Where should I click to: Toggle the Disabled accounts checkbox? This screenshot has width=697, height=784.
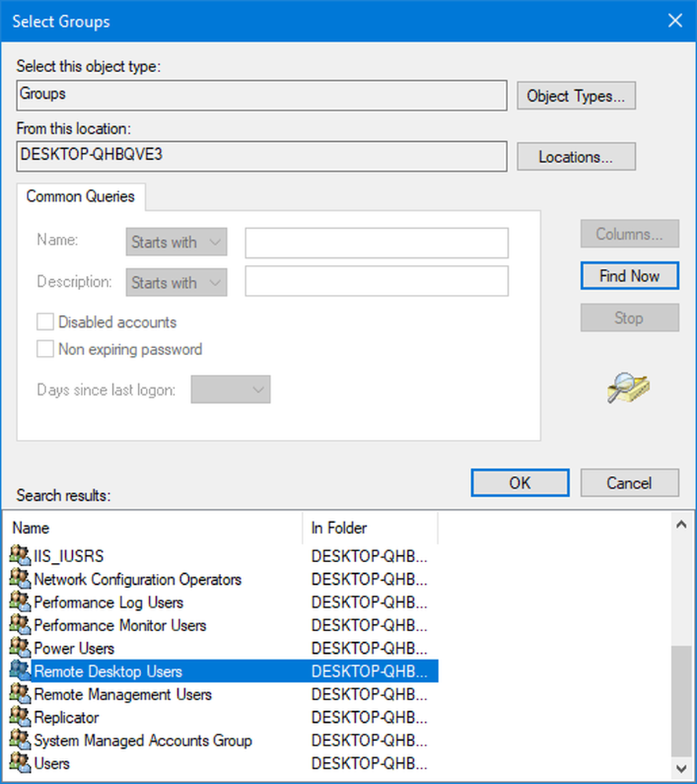point(45,322)
